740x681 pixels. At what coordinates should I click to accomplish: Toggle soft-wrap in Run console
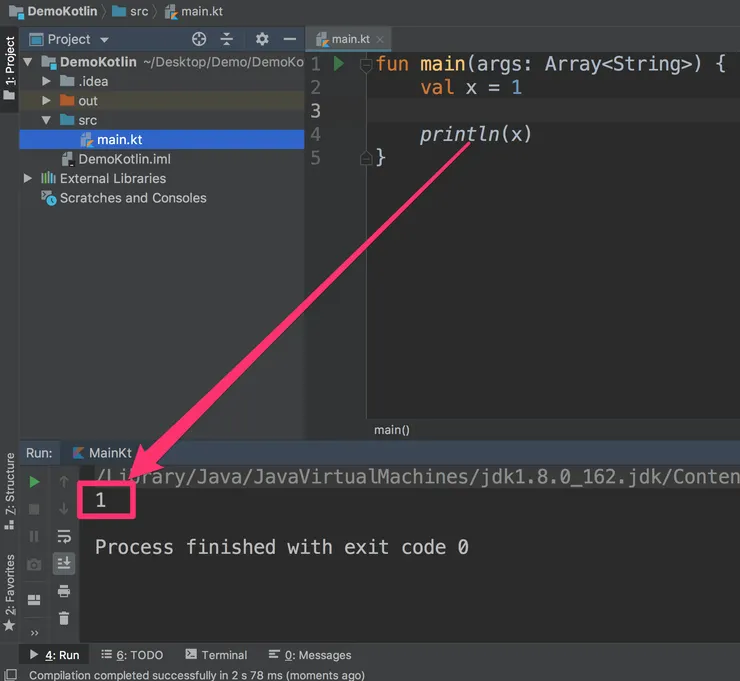(64, 537)
